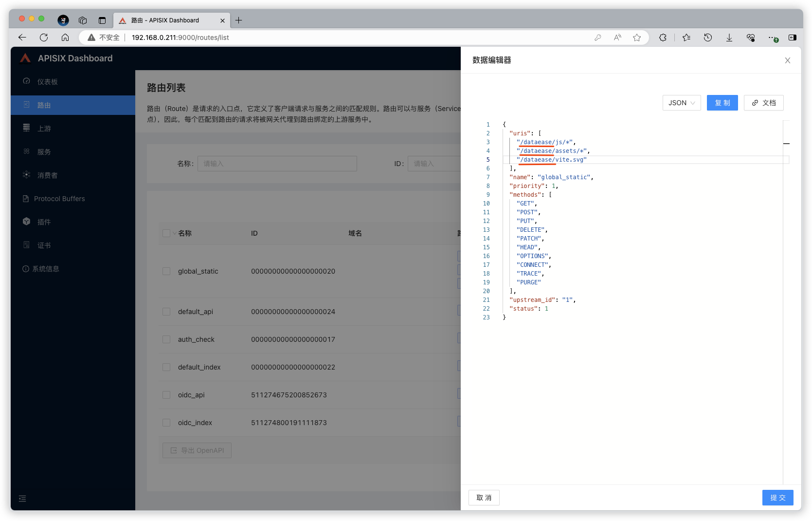Submit the route JSON changes

click(x=777, y=498)
